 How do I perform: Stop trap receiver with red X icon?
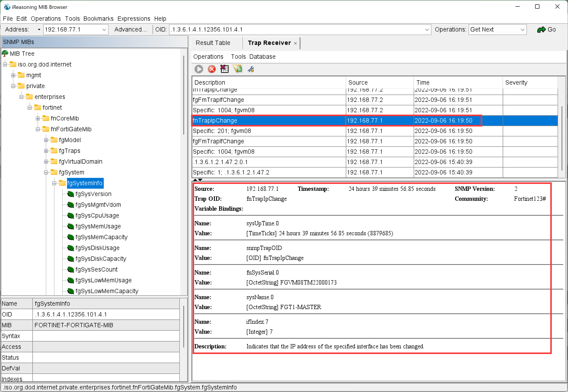click(x=211, y=69)
